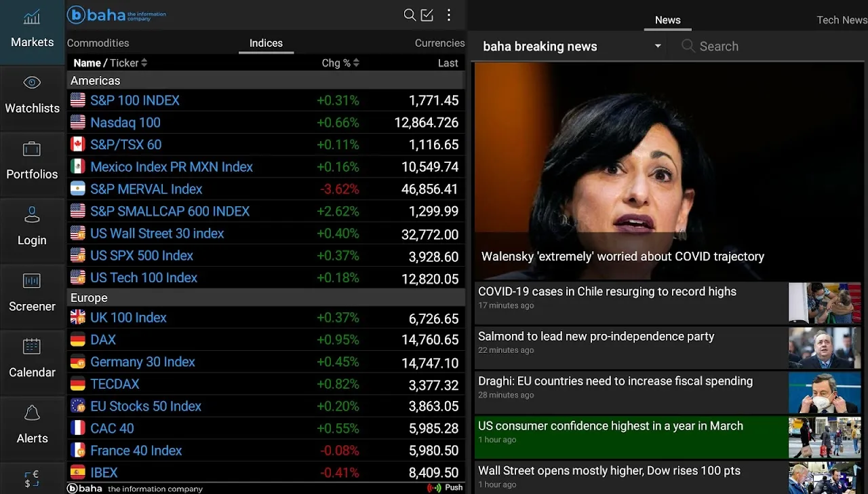868x494 pixels.
Task: Click the news search magnifier icon
Action: point(688,46)
